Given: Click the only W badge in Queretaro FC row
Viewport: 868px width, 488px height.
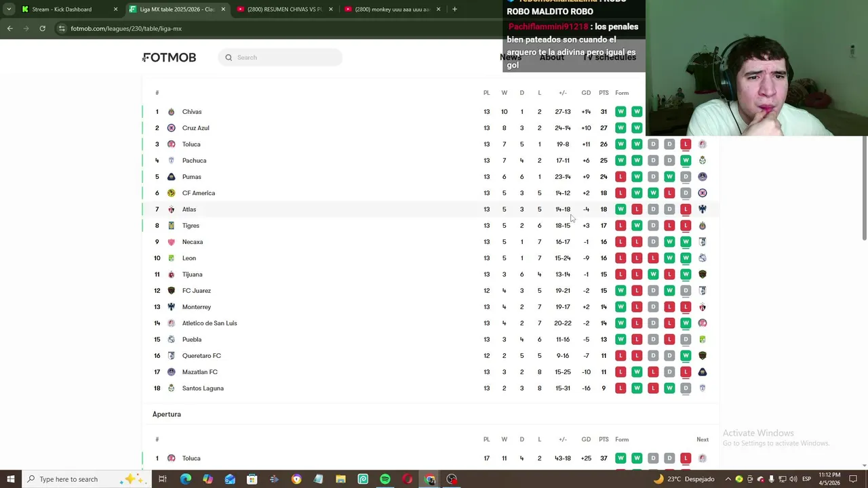Looking at the screenshot, I should [x=686, y=356].
